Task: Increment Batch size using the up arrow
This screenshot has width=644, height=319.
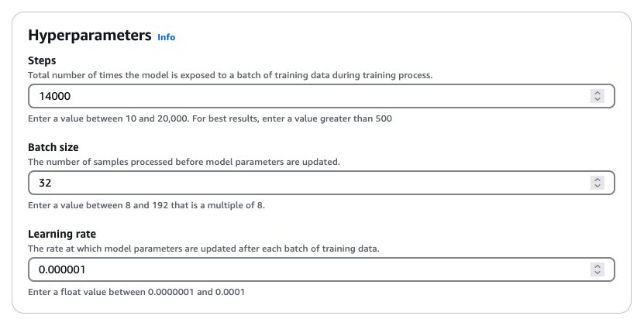Action: [x=598, y=180]
